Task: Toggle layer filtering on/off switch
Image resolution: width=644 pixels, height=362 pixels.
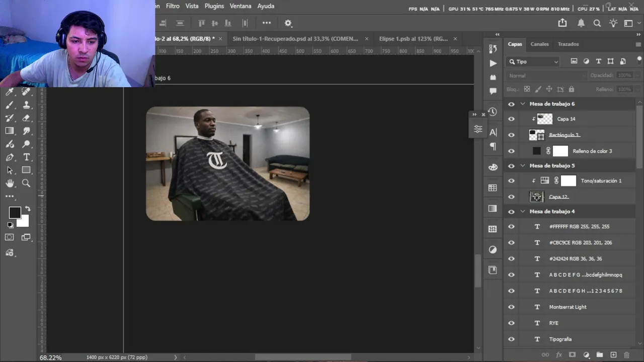Action: 639,60
